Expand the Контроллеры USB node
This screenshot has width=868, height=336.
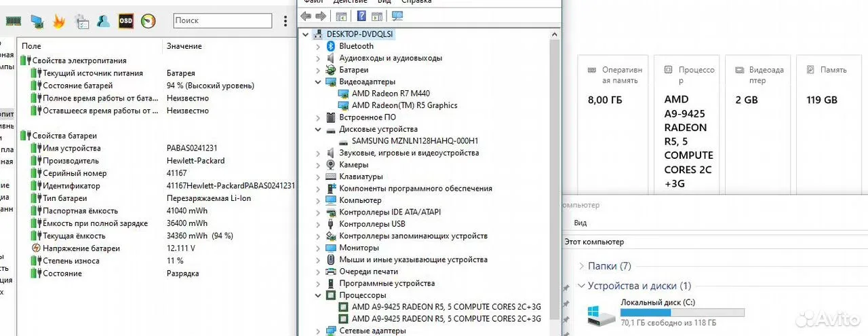pyautogui.click(x=318, y=224)
